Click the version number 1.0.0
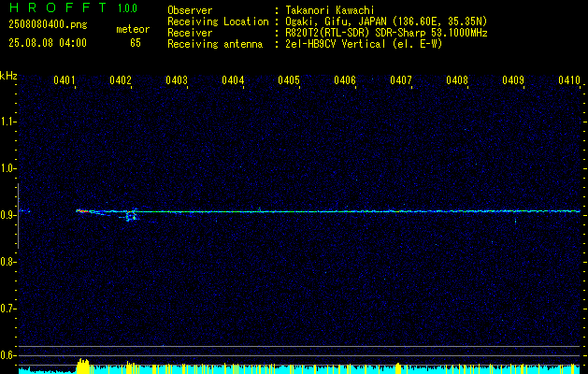588x374 pixels. [127, 8]
